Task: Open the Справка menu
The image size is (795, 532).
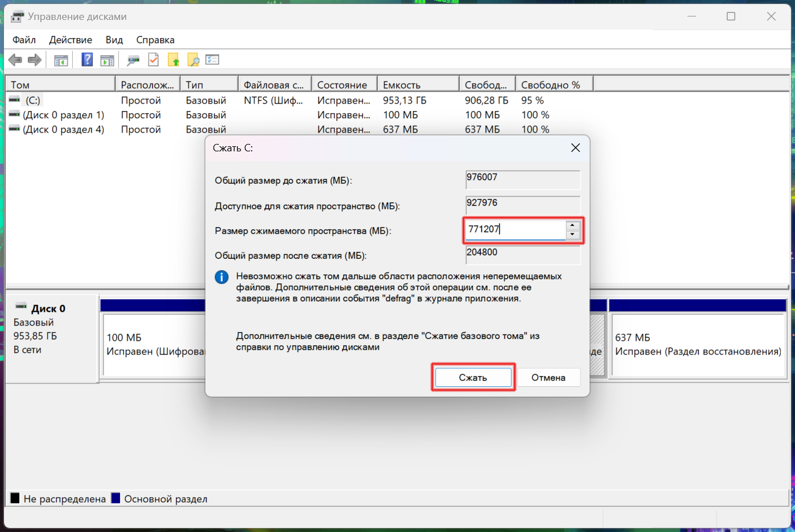Action: pyautogui.click(x=155, y=40)
